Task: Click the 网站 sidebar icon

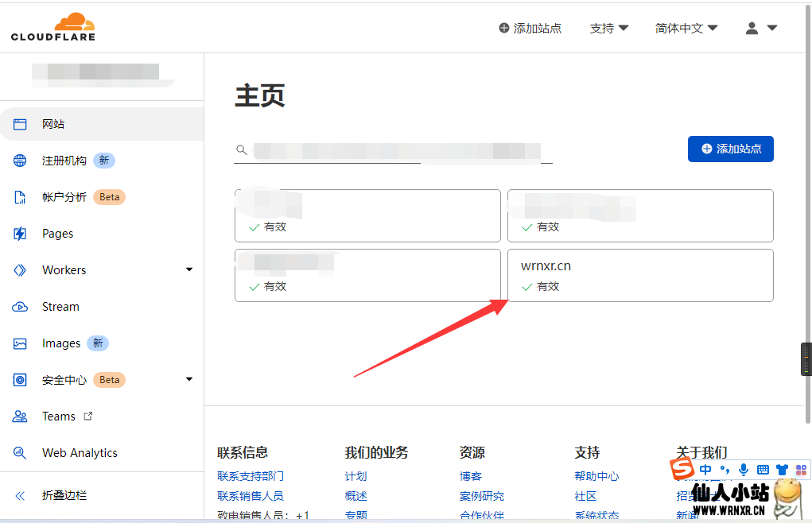Action: (x=20, y=124)
